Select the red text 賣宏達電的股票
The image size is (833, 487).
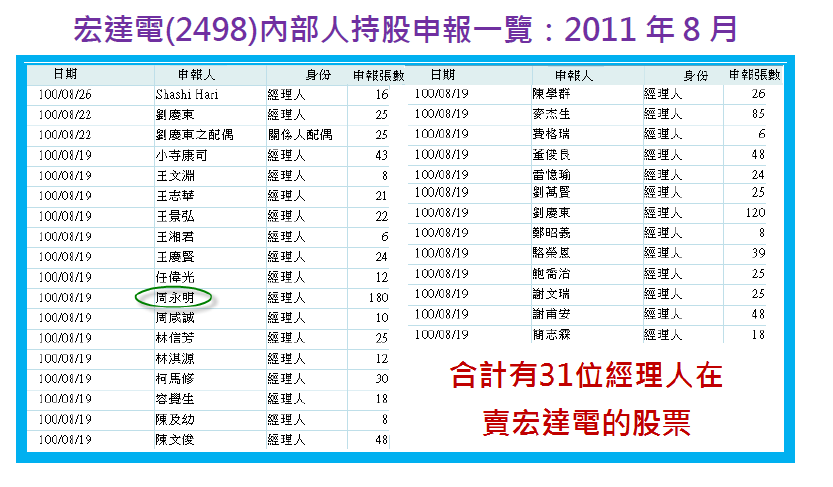click(x=586, y=423)
